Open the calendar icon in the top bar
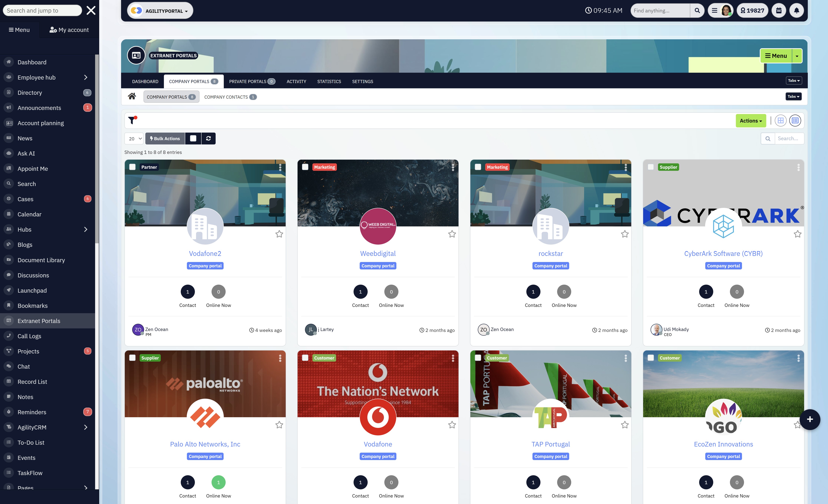The image size is (828, 504). pyautogui.click(x=779, y=10)
